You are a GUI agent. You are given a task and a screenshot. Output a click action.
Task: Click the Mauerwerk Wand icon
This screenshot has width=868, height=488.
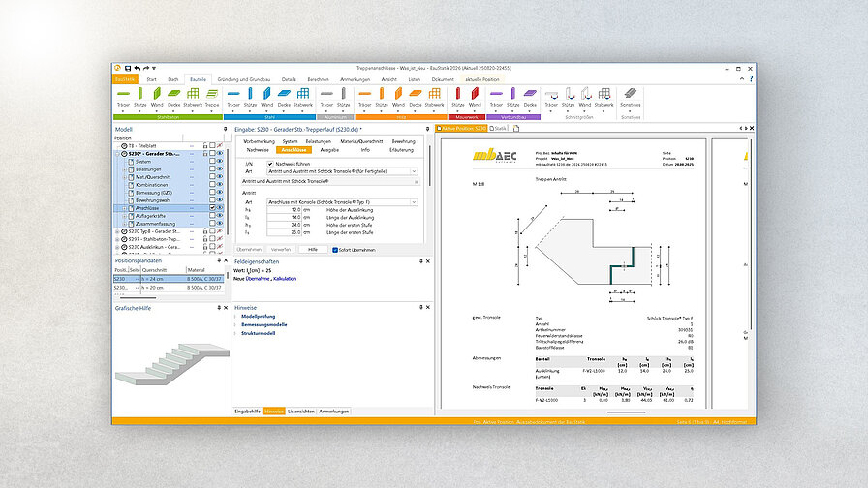pyautogui.click(x=475, y=95)
